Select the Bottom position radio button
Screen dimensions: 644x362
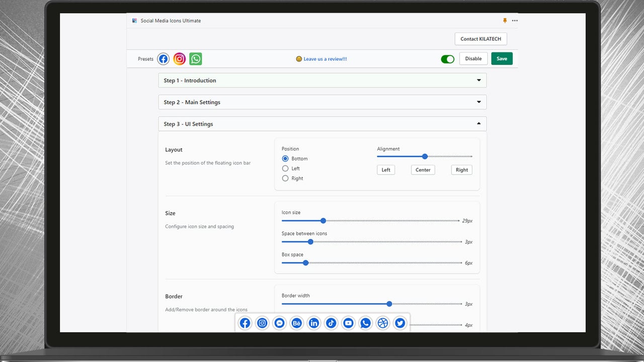click(285, 158)
